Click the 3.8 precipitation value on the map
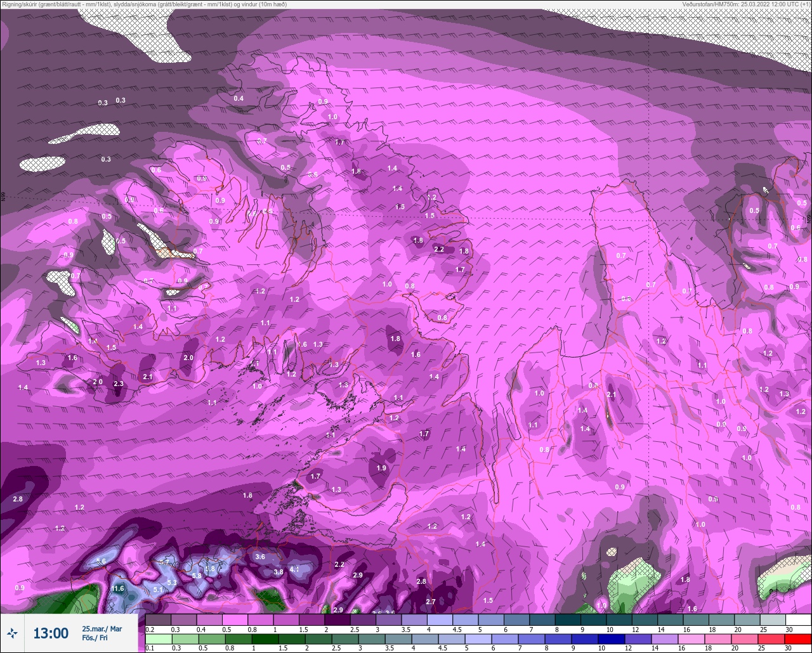The image size is (812, 653). (x=278, y=572)
